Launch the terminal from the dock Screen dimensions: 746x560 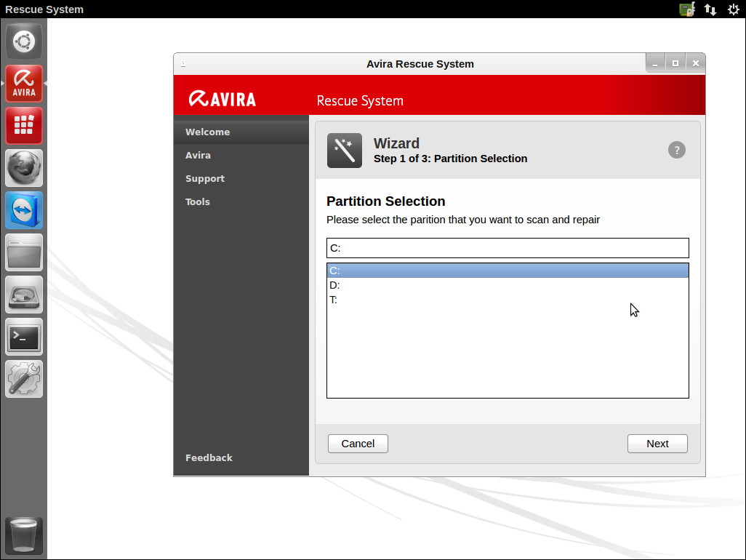click(24, 337)
